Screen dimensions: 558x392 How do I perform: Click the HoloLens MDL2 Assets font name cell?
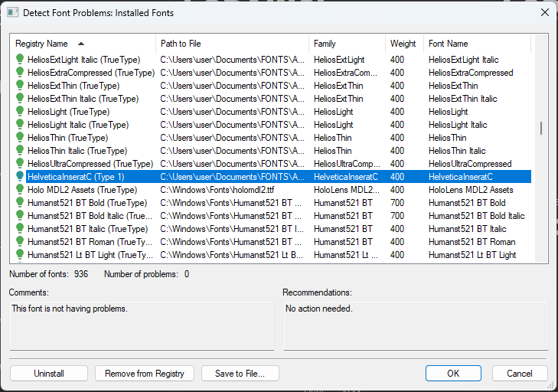coord(471,190)
